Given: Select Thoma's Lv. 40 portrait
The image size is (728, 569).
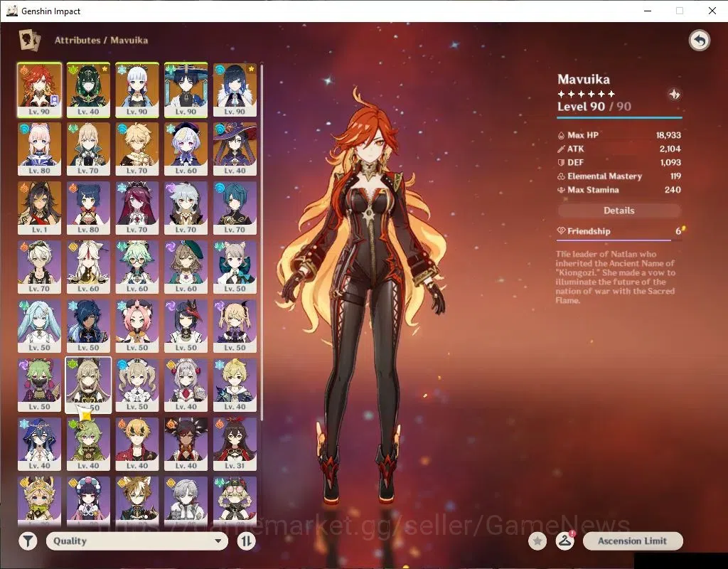Looking at the screenshot, I should tap(137, 444).
